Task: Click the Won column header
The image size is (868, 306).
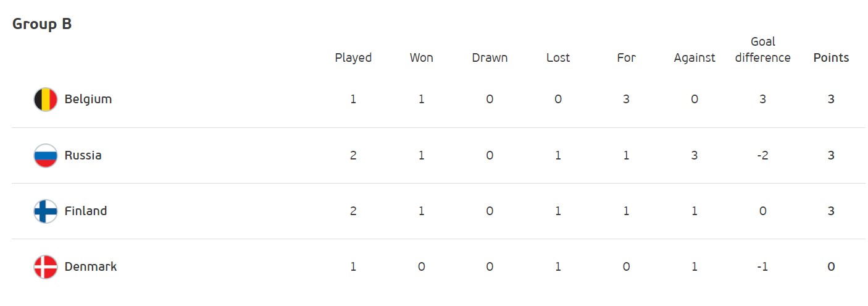Action: pyautogui.click(x=422, y=57)
